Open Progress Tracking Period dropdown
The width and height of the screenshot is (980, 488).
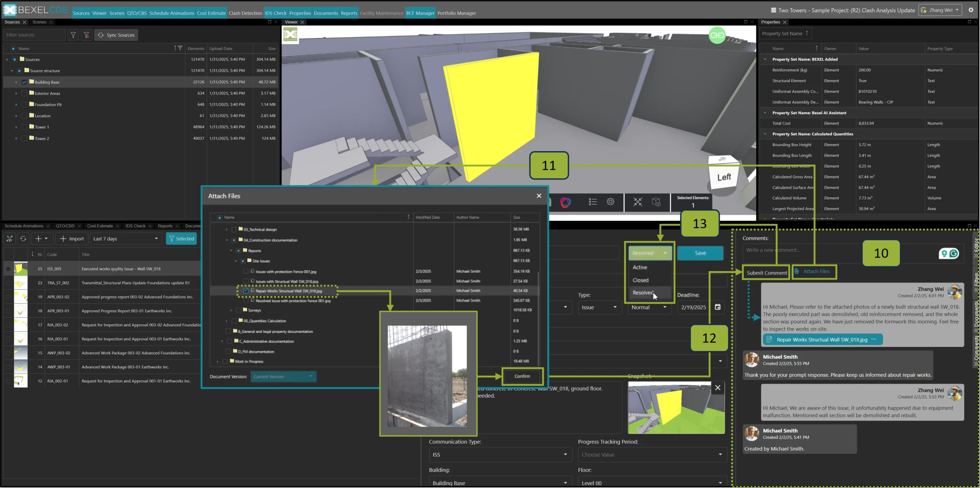click(x=652, y=455)
